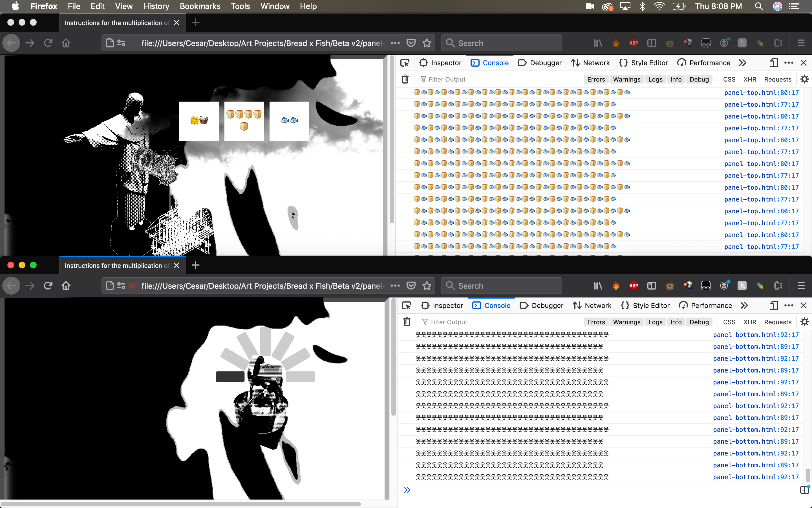Image resolution: width=812 pixels, height=508 pixels.
Task: Toggle Errors filter in bottom console
Action: (596, 322)
